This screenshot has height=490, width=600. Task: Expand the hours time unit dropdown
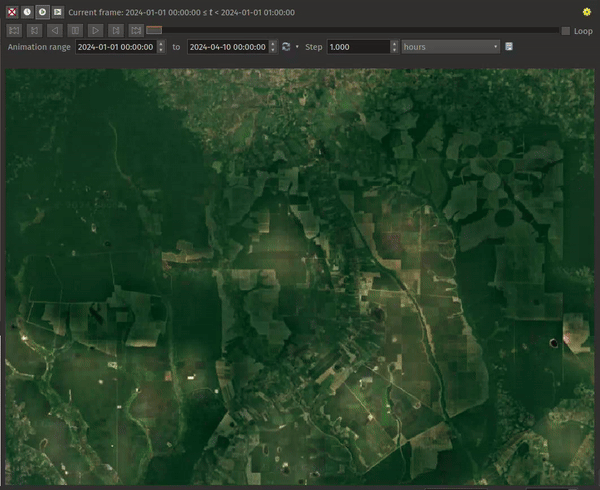coord(450,47)
